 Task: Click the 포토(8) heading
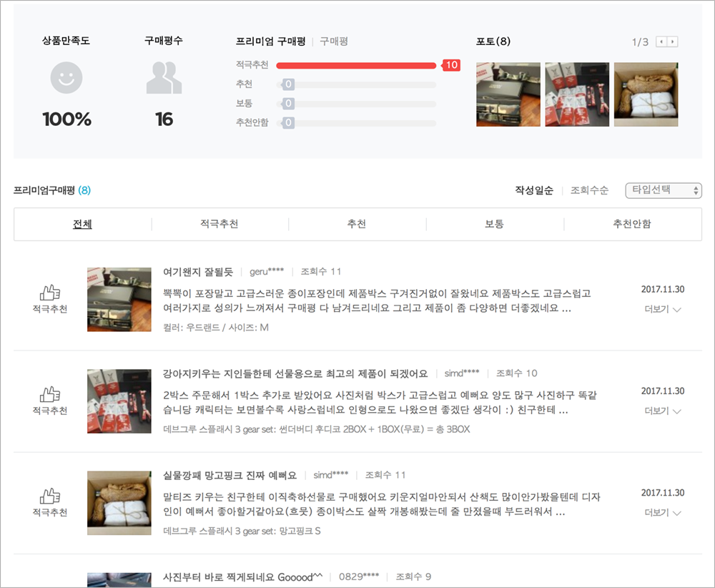pos(493,41)
